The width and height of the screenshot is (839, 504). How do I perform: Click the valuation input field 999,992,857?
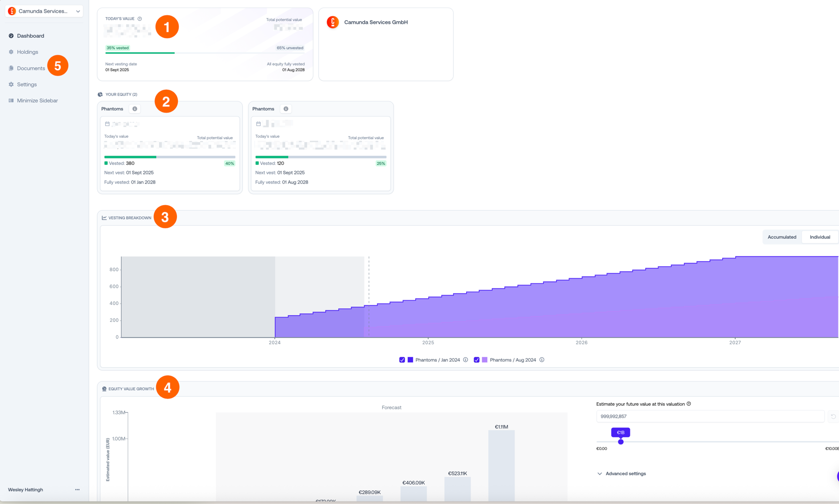pyautogui.click(x=710, y=416)
